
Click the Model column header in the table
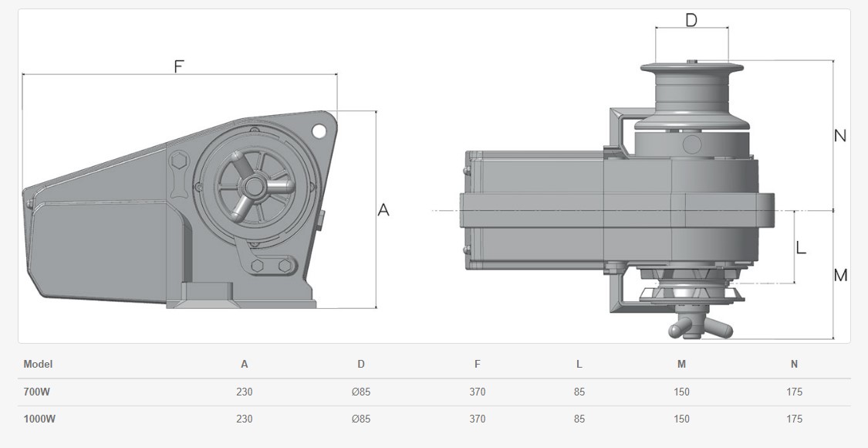(x=38, y=365)
